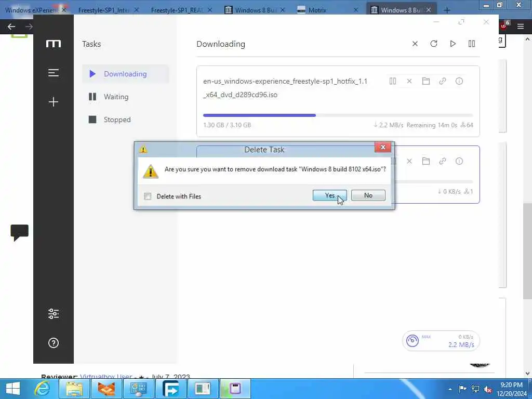532x399 pixels.
Task: Switch to the Motrix browser tab
Action: point(317,10)
